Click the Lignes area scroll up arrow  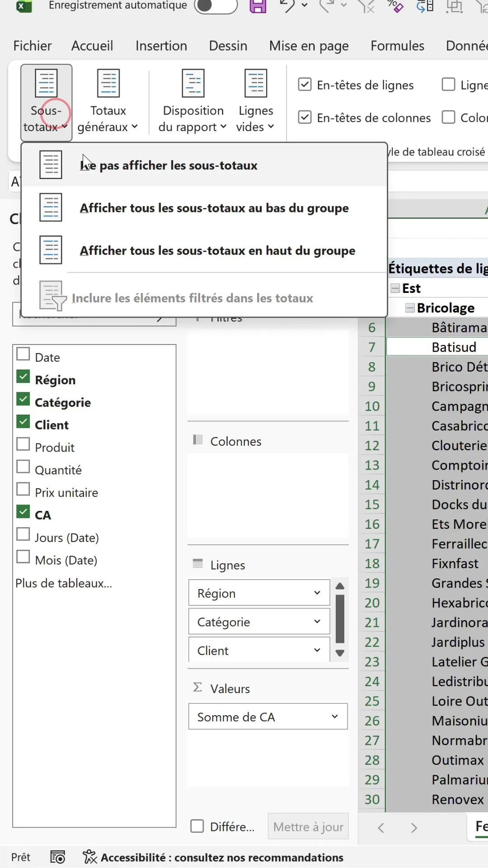pyautogui.click(x=340, y=586)
